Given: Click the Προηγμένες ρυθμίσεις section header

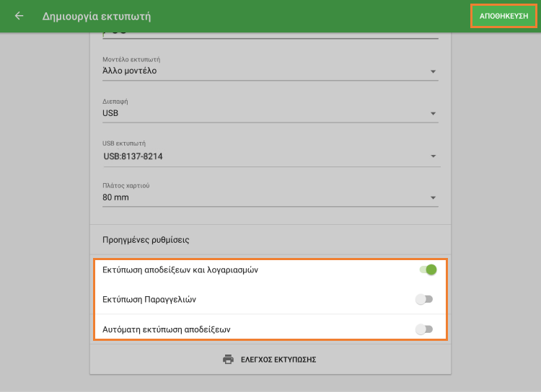Looking at the screenshot, I should pos(147,239).
